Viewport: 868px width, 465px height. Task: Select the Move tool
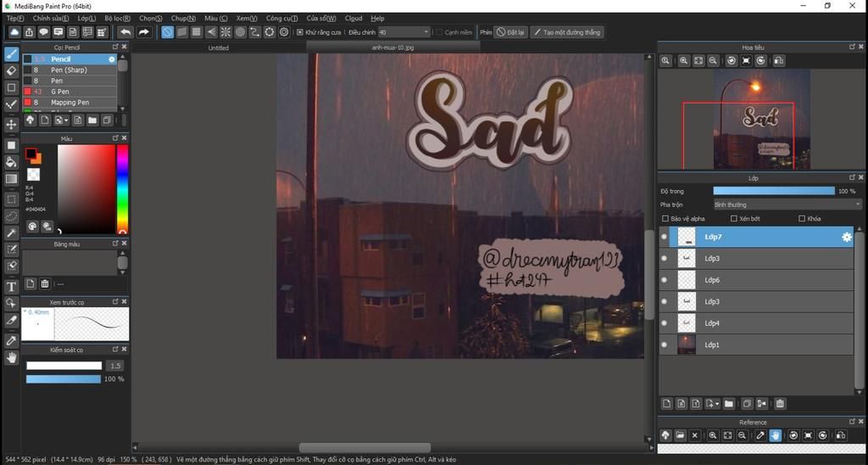(11, 125)
